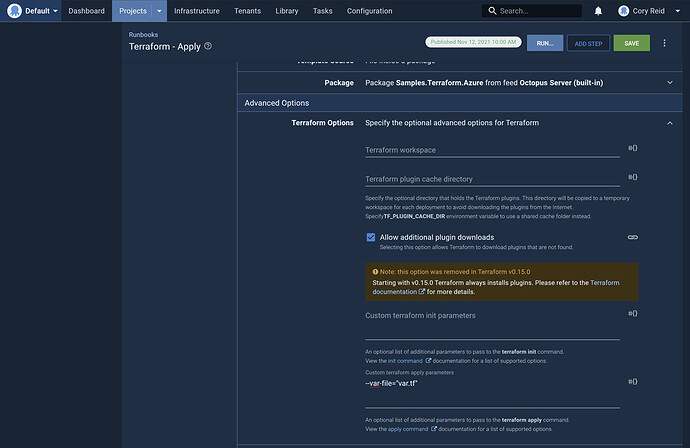Collapse the Terraform Options section
The width and height of the screenshot is (690, 448).
point(670,123)
